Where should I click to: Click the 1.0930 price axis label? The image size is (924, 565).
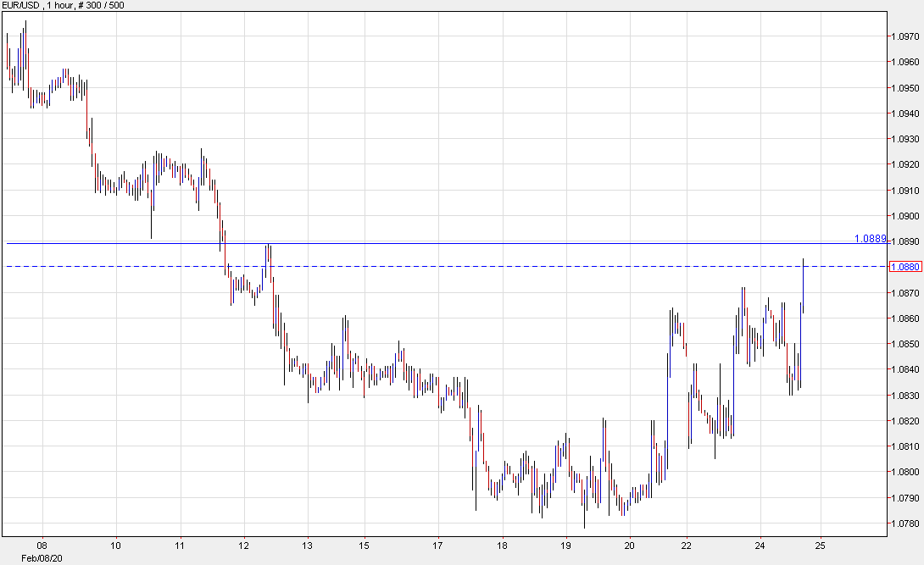point(905,139)
